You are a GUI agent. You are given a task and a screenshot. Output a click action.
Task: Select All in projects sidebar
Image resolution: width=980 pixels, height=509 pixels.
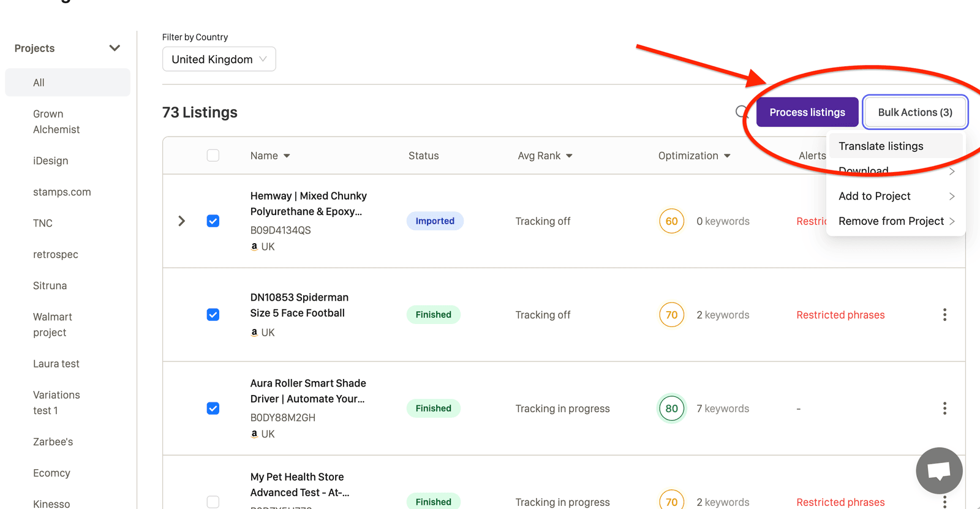[67, 83]
